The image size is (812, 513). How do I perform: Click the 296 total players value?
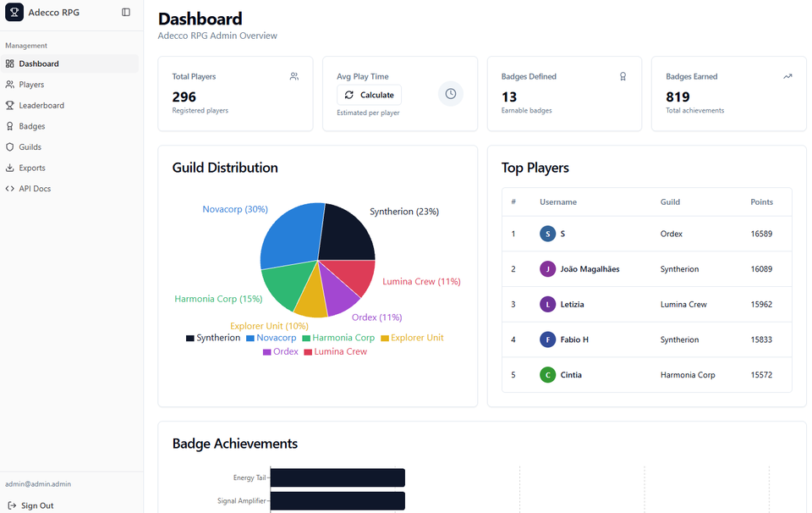click(184, 97)
